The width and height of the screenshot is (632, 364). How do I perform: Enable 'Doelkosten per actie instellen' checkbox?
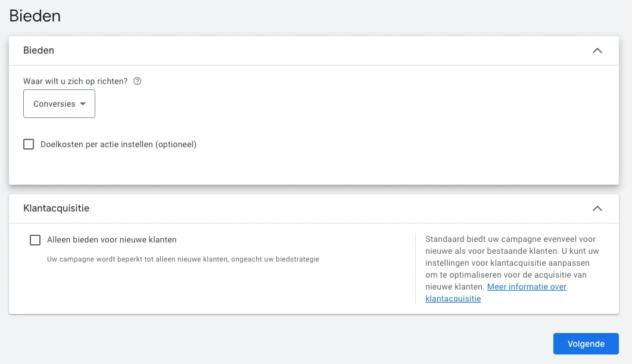point(29,144)
